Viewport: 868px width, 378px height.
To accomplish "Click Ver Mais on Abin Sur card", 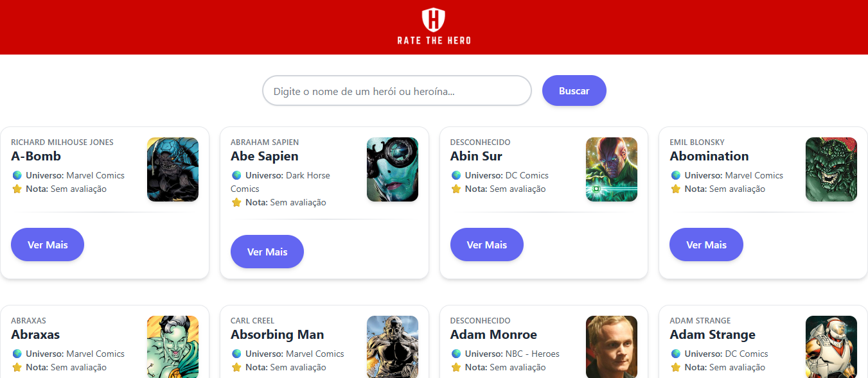I will (x=486, y=245).
